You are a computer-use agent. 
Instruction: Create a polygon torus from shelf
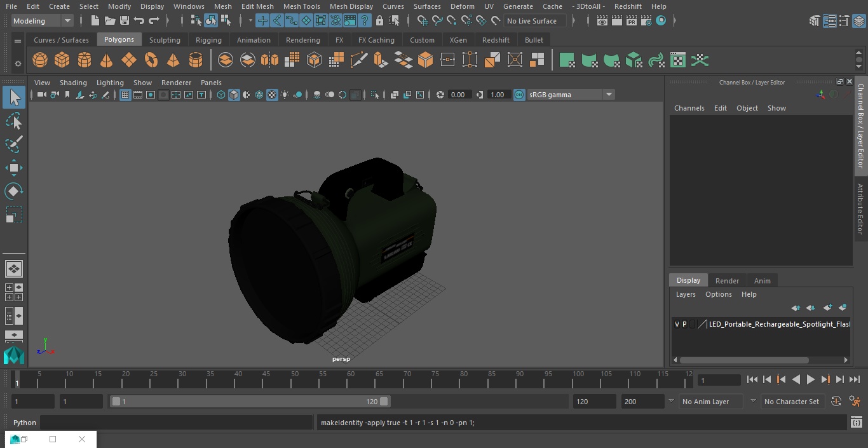pos(151,60)
